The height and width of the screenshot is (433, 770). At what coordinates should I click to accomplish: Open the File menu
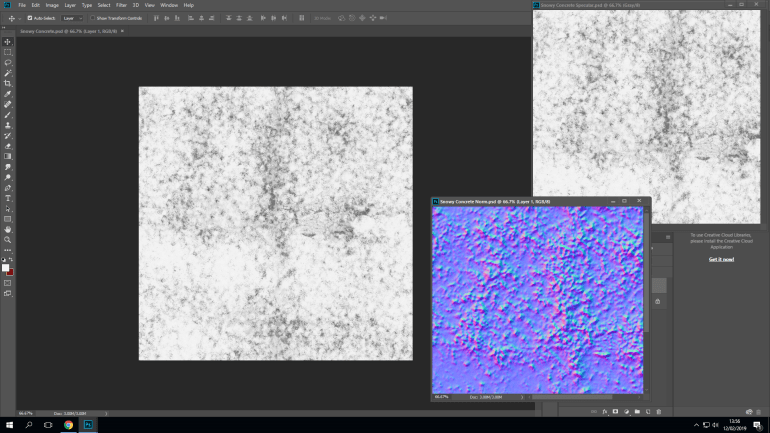coord(22,5)
